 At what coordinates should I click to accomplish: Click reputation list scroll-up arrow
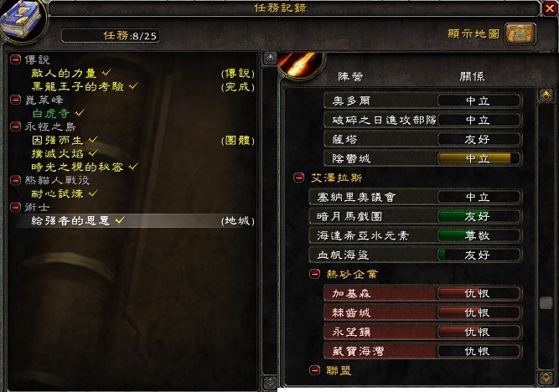point(546,95)
